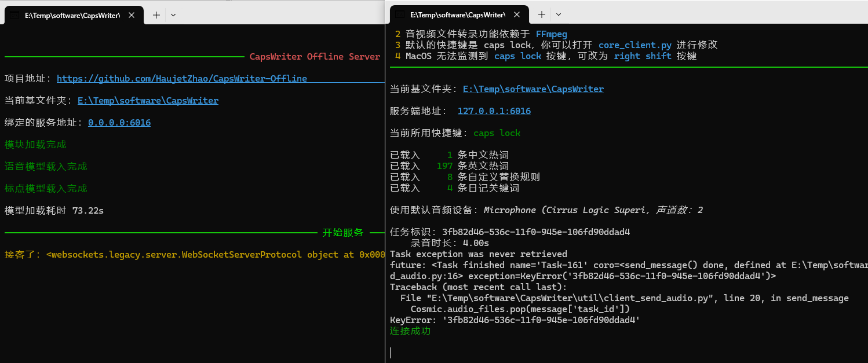
Task: Click the Microphone (Cirrus Logic Superi device text
Action: 566,210
